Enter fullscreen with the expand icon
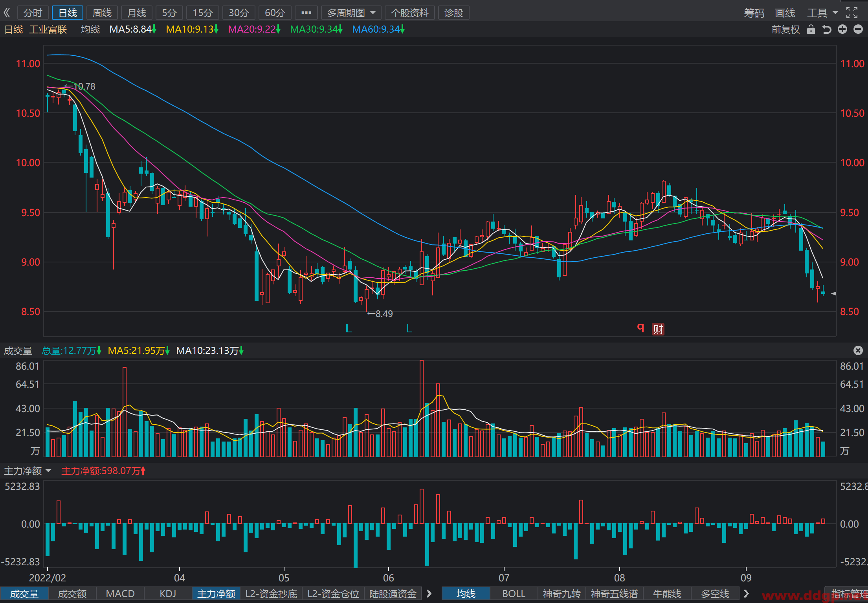Screen dimensions: 868x603 852,13
